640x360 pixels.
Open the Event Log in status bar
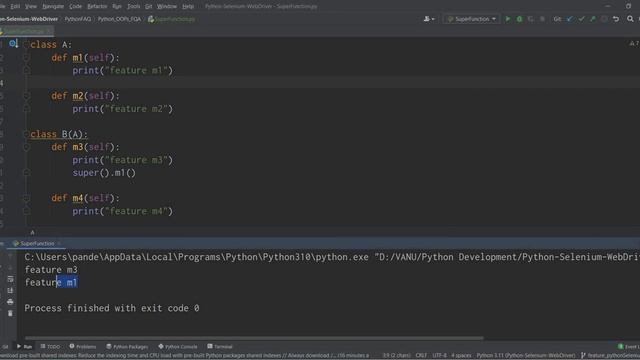[x=629, y=347]
